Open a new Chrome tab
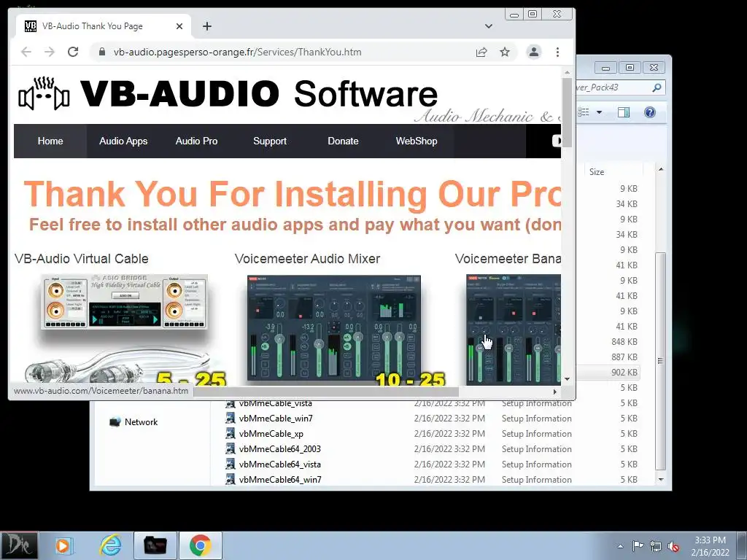 pos(206,26)
